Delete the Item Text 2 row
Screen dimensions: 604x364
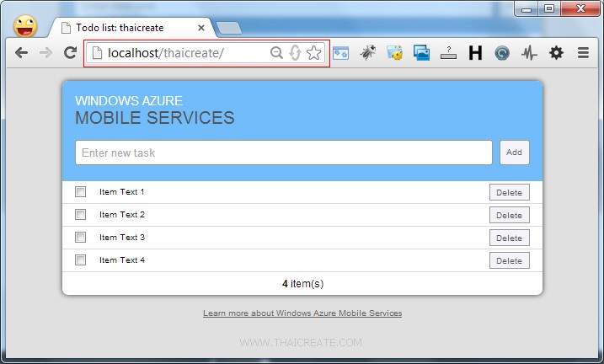[x=510, y=215]
